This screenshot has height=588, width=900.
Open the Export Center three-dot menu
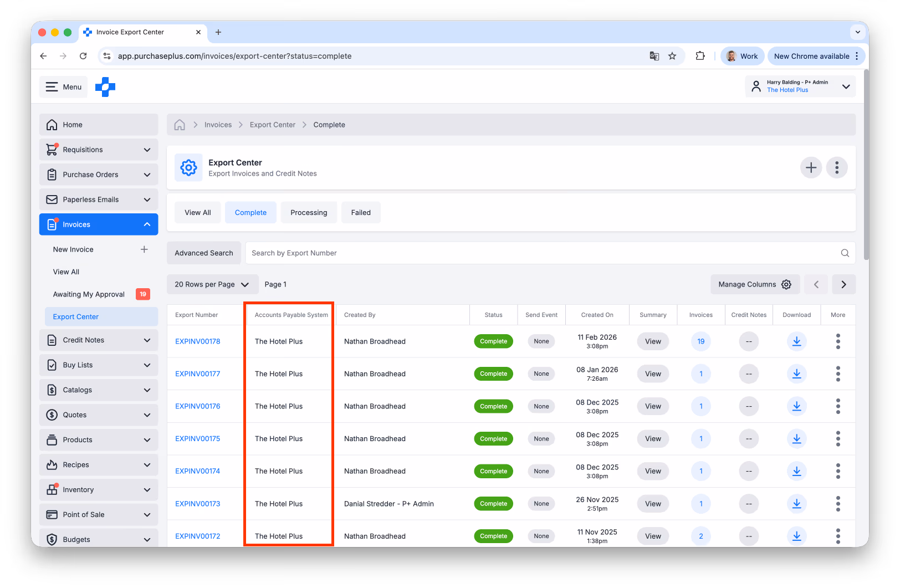pos(837,167)
